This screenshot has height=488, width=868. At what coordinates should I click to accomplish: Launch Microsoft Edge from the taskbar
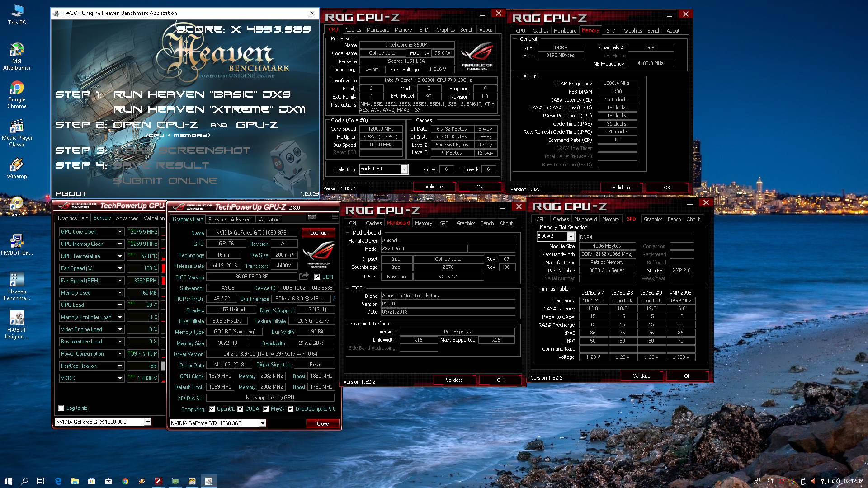point(58,481)
